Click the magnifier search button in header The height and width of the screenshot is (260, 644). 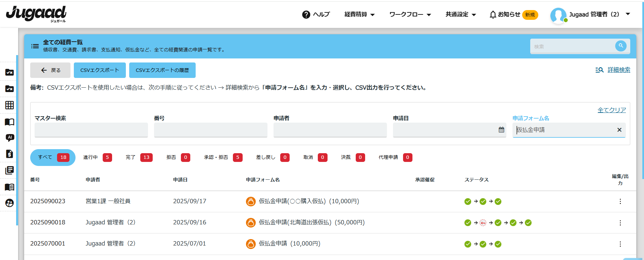click(621, 46)
